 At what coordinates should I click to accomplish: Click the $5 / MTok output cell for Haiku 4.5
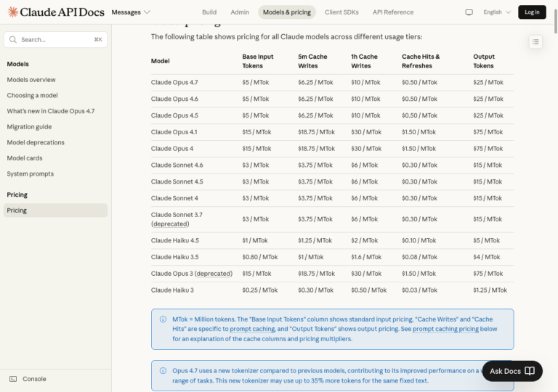[x=487, y=240]
